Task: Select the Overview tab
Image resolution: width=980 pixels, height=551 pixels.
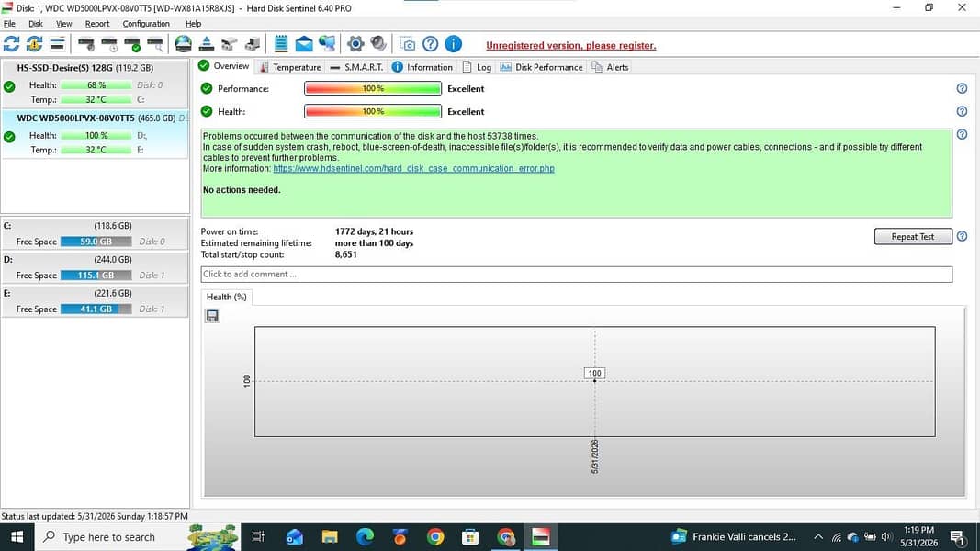Action: point(224,66)
